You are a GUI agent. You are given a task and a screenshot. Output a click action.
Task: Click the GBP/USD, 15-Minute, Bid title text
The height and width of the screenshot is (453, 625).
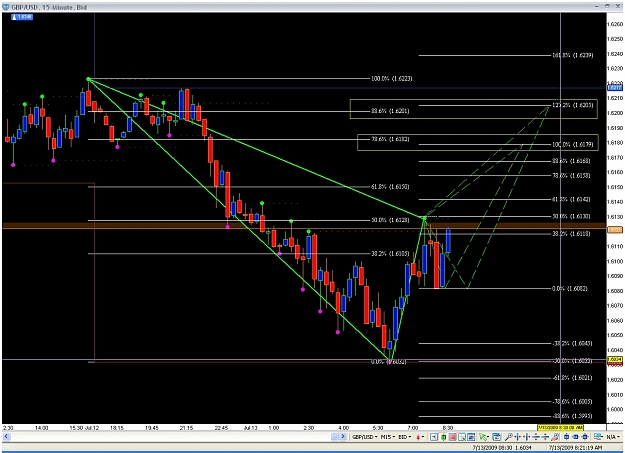49,7
